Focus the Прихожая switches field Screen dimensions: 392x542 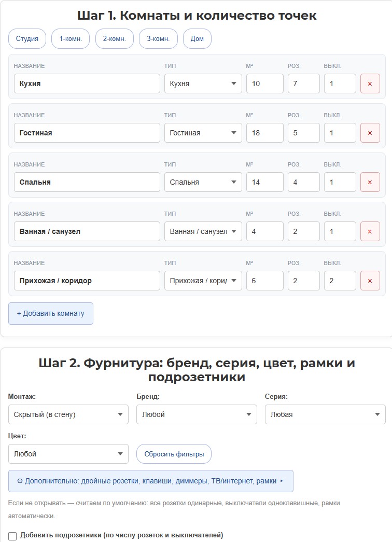coord(340,281)
